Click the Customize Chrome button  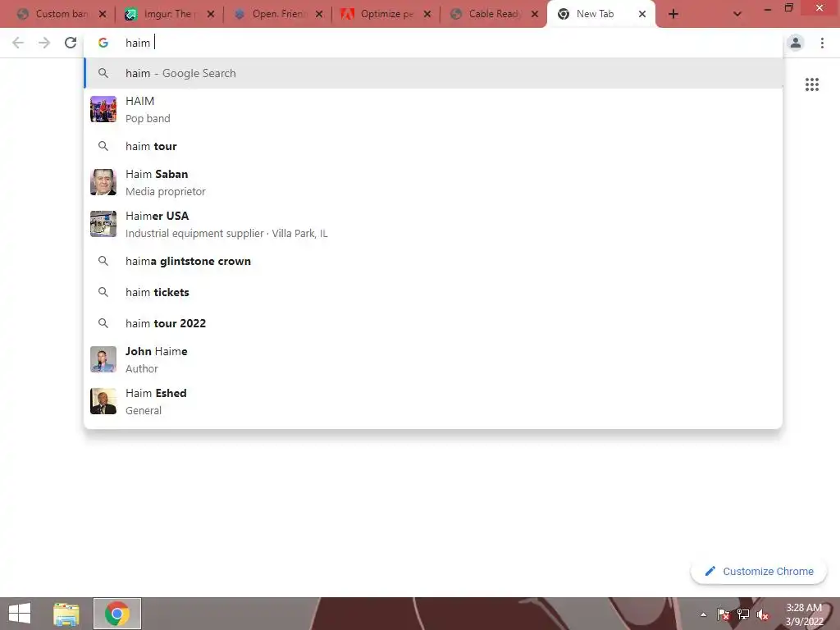tap(759, 572)
